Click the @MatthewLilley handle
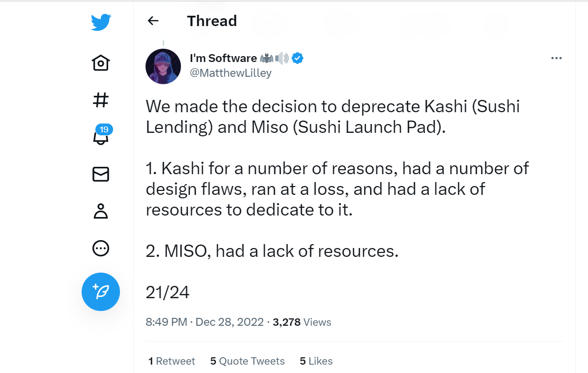The image size is (588, 373). coord(231,73)
